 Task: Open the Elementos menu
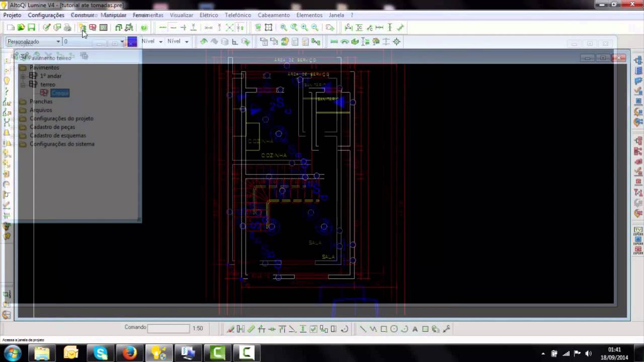pos(309,15)
